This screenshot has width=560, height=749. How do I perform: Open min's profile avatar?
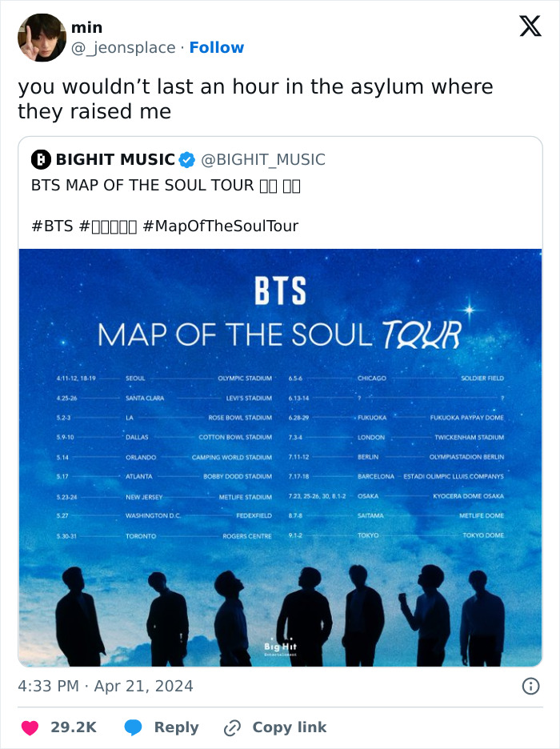click(x=42, y=38)
